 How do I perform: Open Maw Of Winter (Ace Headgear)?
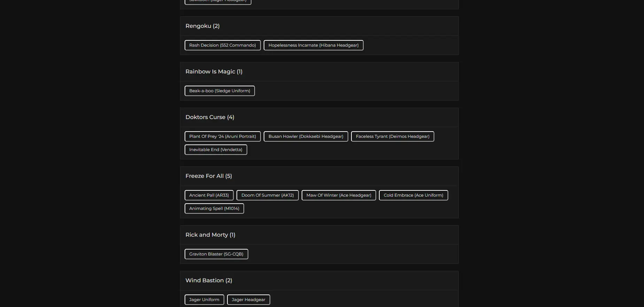(x=339, y=195)
